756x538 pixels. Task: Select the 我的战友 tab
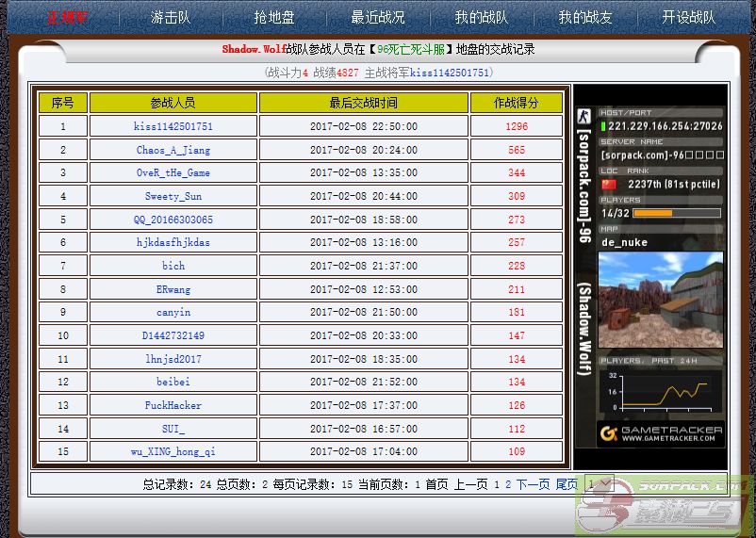coord(584,17)
